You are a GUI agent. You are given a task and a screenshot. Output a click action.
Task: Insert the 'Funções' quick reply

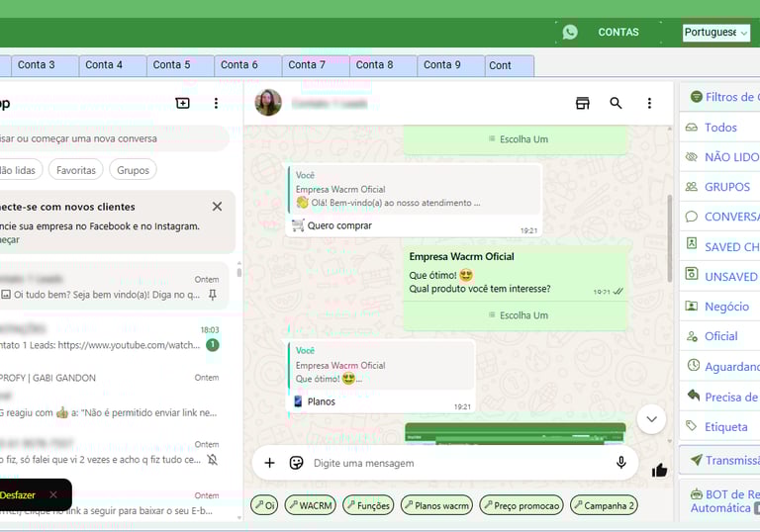tap(368, 505)
